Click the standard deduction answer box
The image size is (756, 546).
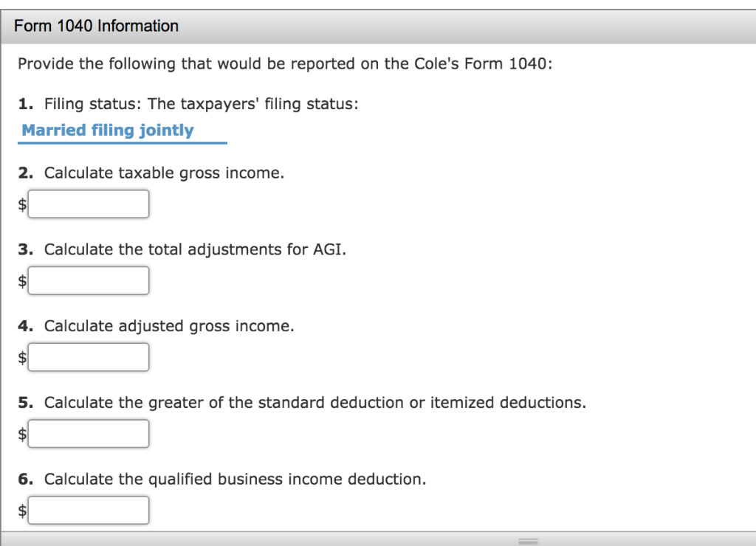tap(89, 433)
